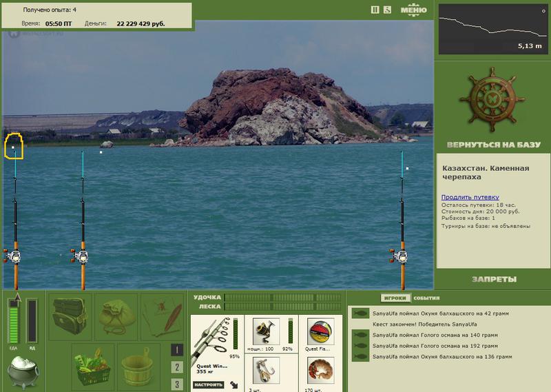The image size is (551, 392).
Task: Click the НАСТРОИТЬ tackle setup button
Action: (x=209, y=384)
